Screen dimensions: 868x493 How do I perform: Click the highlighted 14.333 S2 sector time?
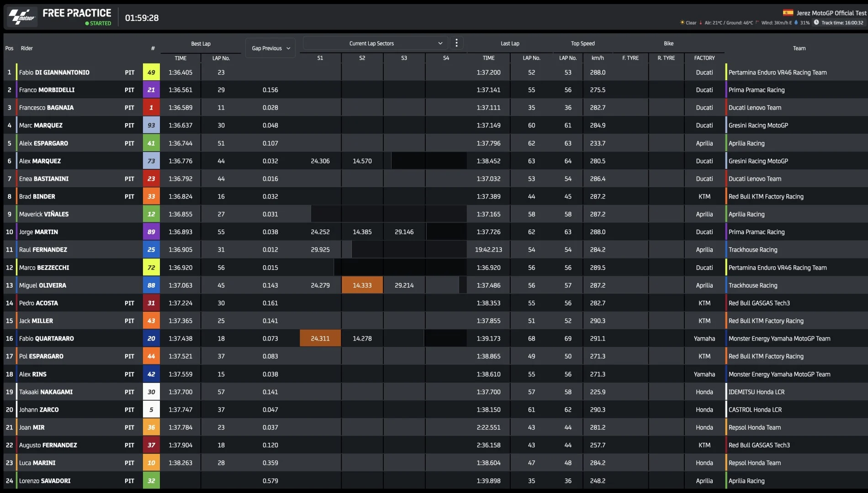362,285
